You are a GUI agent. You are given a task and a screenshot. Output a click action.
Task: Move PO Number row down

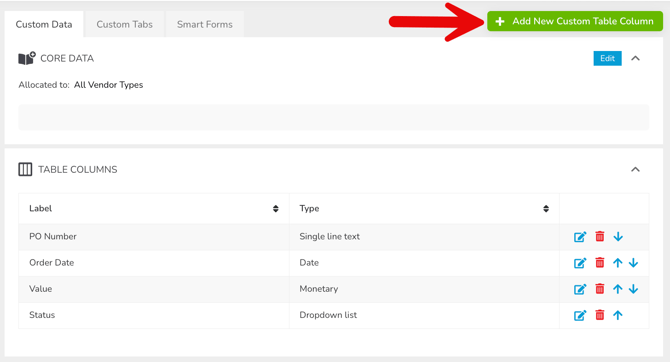point(618,236)
